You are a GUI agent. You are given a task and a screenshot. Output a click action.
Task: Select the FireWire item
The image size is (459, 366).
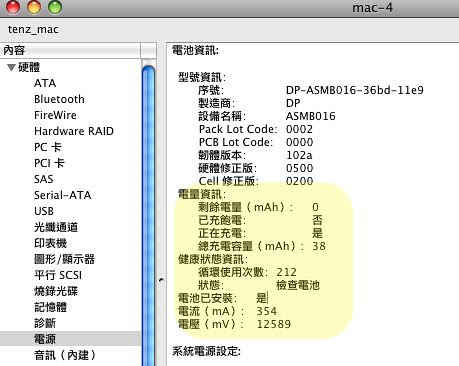tap(55, 115)
